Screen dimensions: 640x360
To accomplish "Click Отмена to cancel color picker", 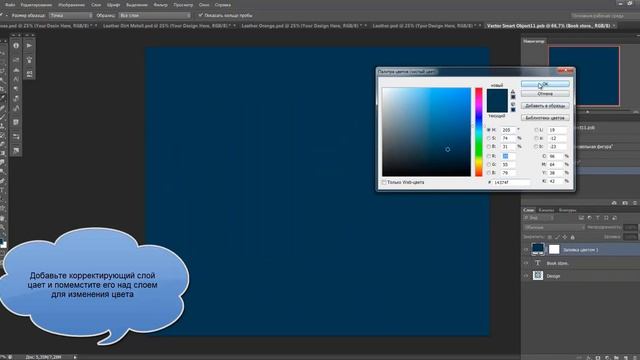I will click(545, 94).
